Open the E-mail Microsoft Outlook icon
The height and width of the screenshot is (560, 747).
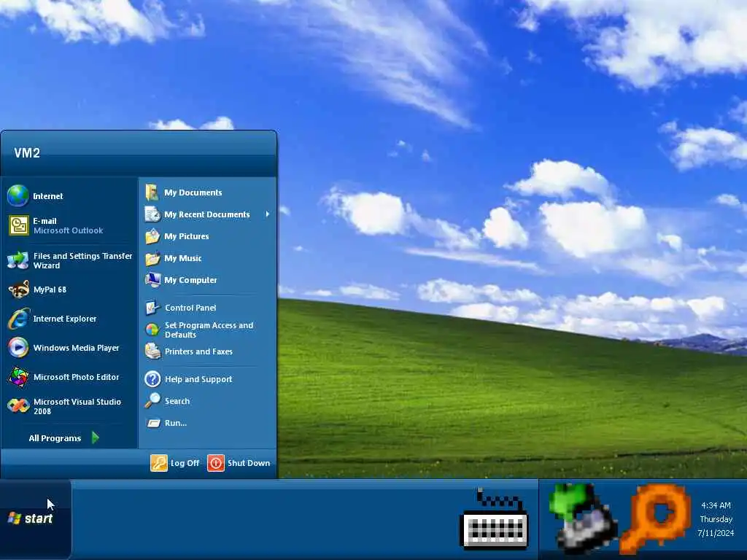coord(18,225)
